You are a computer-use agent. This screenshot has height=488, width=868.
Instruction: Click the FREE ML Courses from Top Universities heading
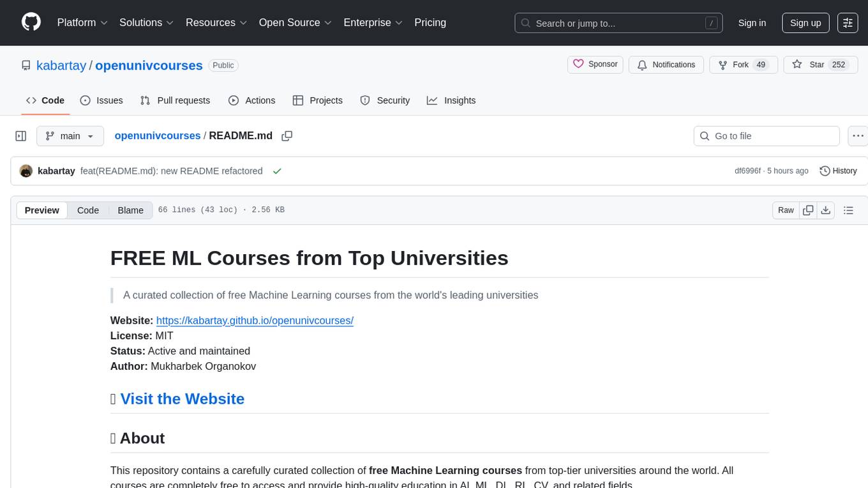(x=309, y=257)
